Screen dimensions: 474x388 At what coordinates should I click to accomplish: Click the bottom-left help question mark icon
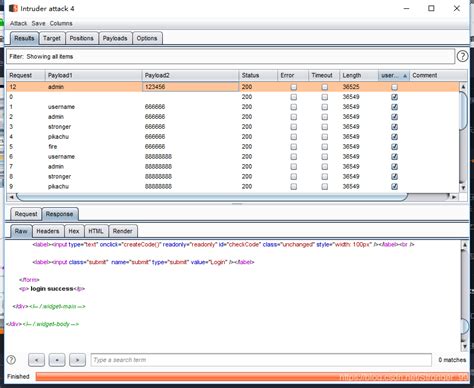(11, 360)
